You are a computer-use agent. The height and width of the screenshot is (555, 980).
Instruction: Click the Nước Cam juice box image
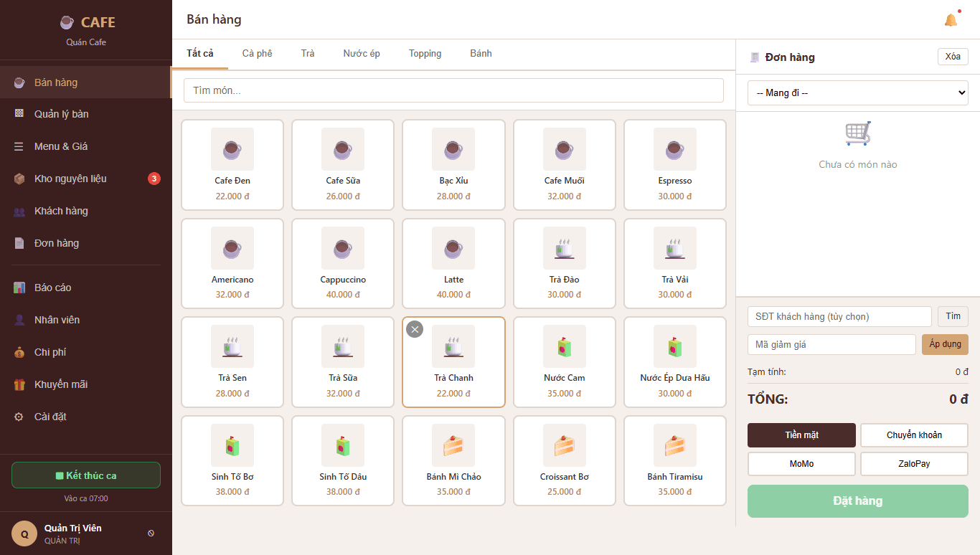point(565,346)
